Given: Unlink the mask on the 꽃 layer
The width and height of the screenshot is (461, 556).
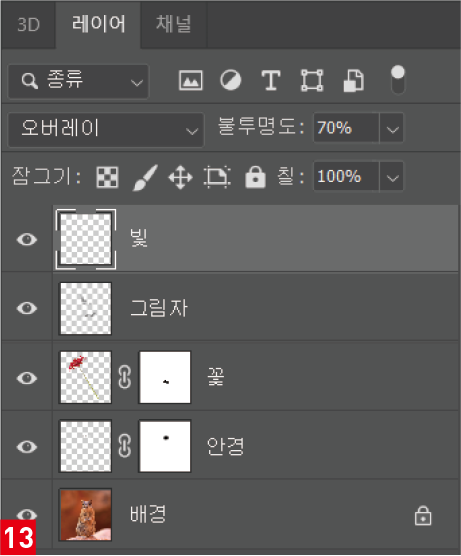Looking at the screenshot, I should (x=125, y=377).
